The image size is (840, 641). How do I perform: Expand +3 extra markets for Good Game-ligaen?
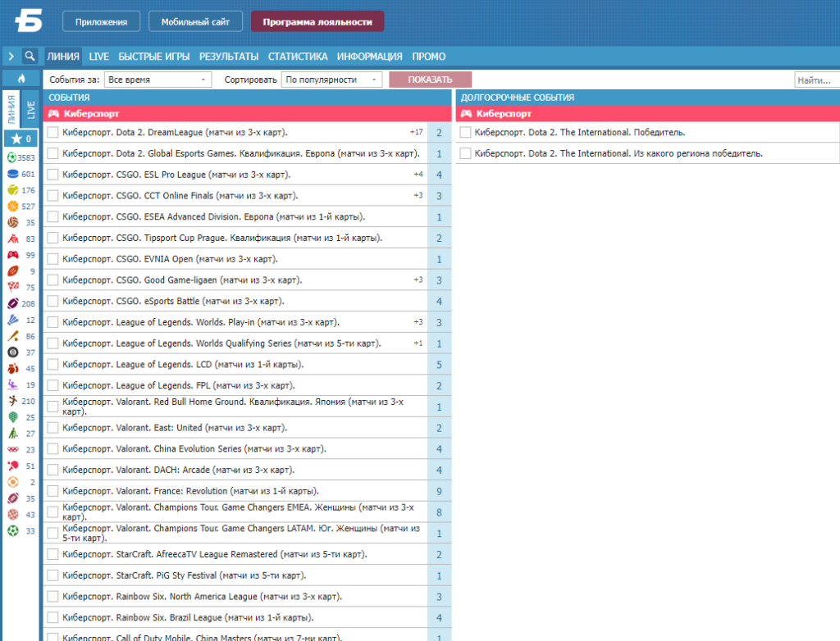pos(418,280)
